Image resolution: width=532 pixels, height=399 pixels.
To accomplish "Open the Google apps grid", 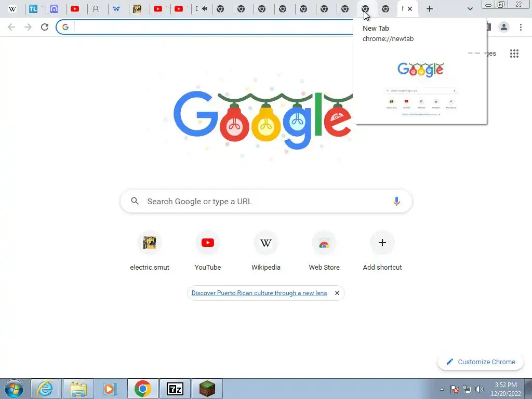I will click(514, 54).
